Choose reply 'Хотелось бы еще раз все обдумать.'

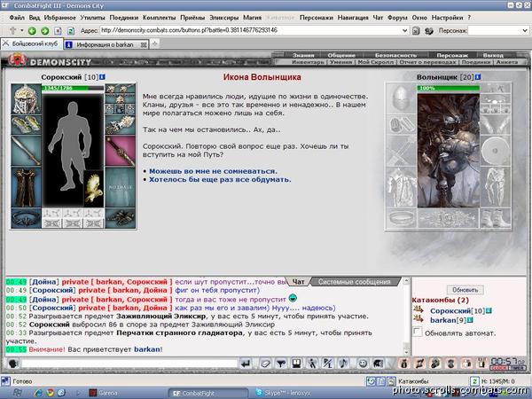(x=220, y=179)
